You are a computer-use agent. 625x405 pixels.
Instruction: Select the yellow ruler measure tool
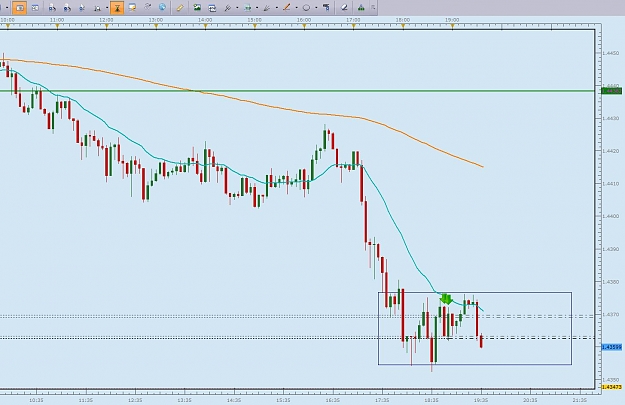pos(180,8)
